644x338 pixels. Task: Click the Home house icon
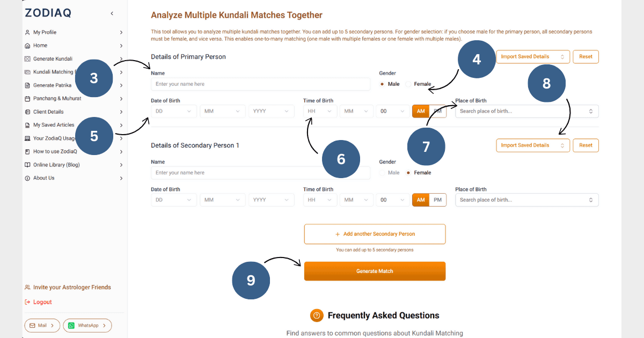click(x=27, y=46)
